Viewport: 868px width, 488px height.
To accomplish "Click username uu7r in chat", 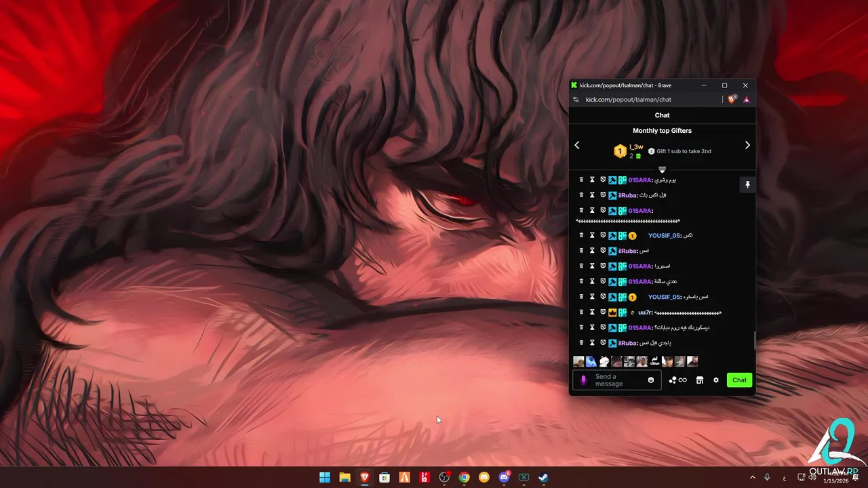I will pos(646,312).
